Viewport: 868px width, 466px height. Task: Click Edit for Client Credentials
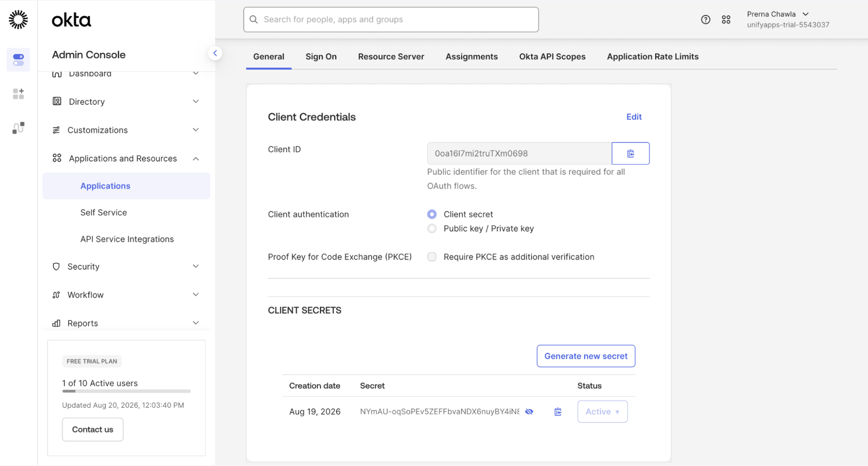634,117
